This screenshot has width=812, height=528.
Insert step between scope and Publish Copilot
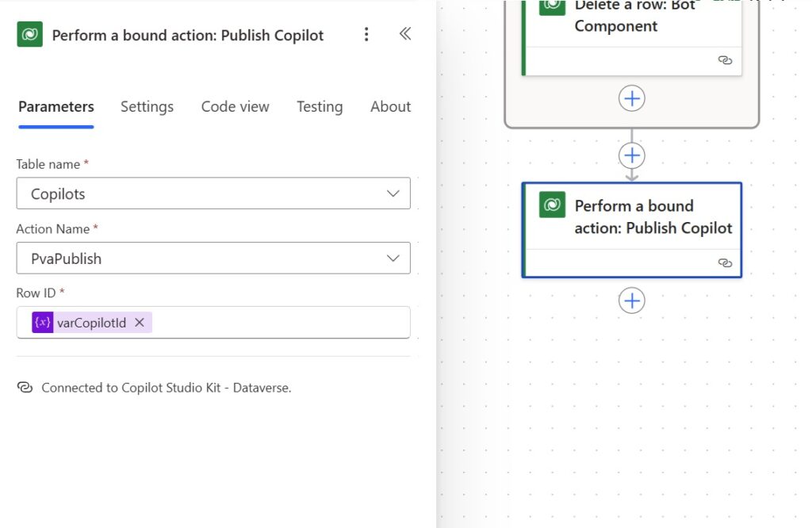[631, 155]
